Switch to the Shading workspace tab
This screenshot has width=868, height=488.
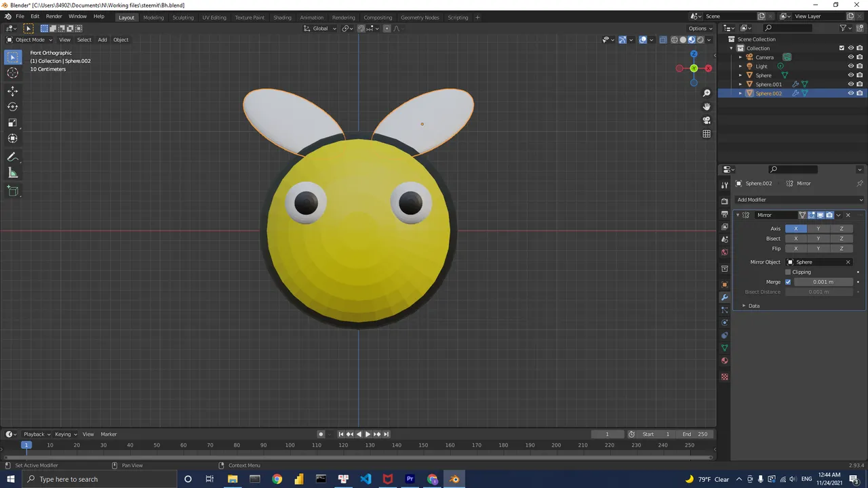282,17
